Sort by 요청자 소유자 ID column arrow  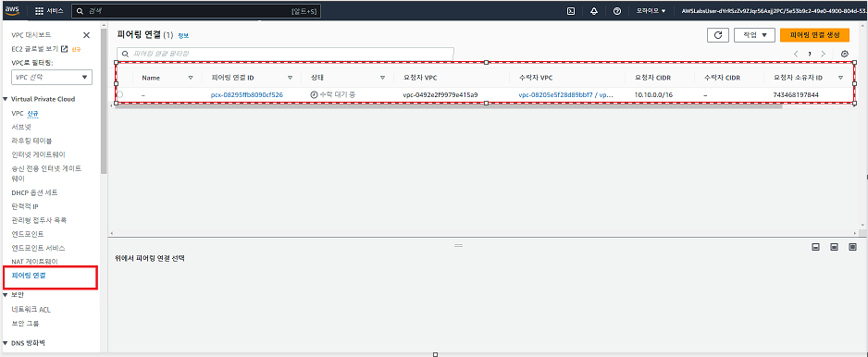pyautogui.click(x=841, y=78)
